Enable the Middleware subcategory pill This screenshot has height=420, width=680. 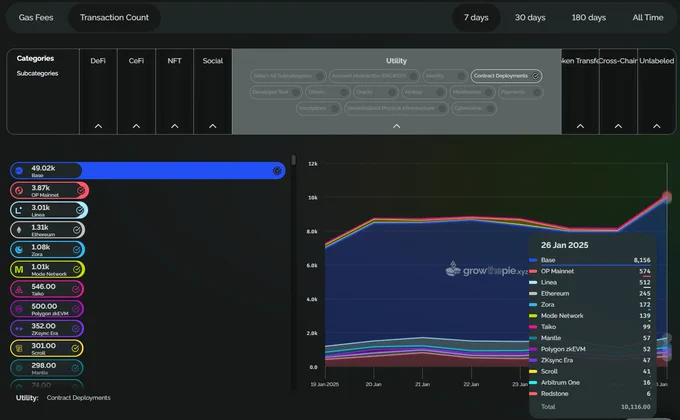click(472, 92)
